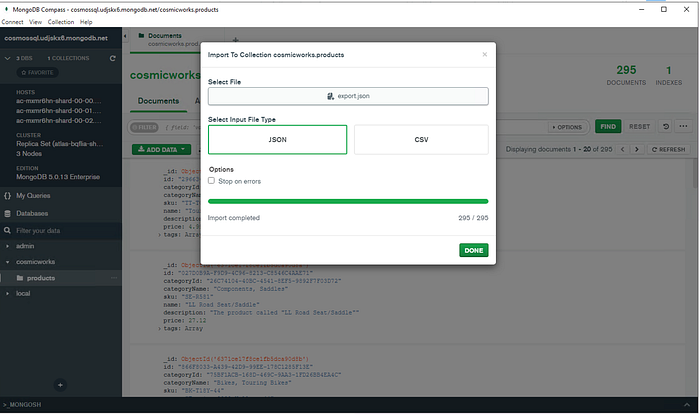Viewport: 700px width, 415px height.
Task: Expand the shell with the up chevron
Action: pyautogui.click(x=686, y=405)
